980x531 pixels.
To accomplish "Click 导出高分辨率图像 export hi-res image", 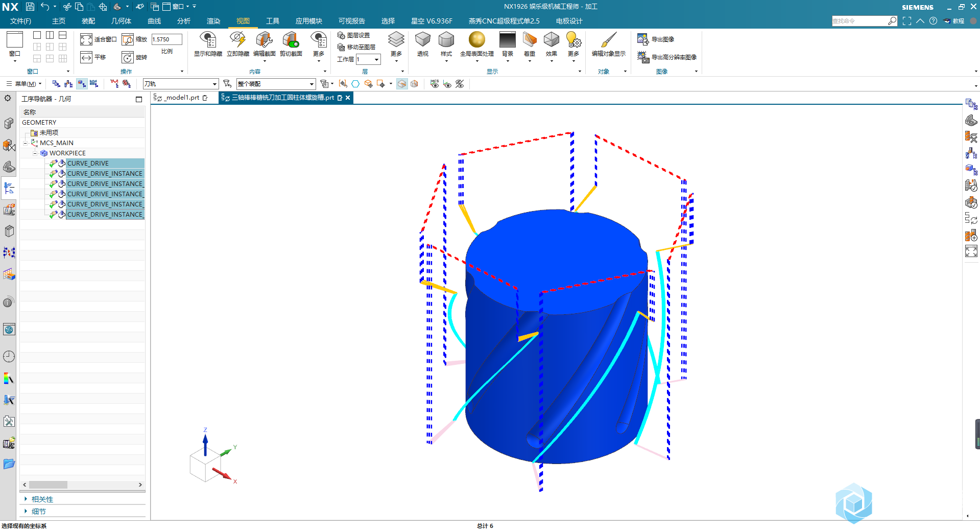I will (x=667, y=57).
